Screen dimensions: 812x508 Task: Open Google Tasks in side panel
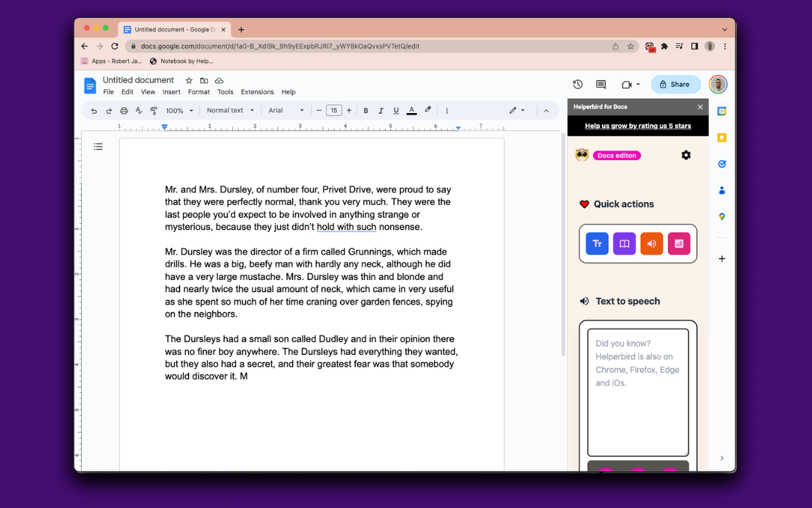coord(722,164)
